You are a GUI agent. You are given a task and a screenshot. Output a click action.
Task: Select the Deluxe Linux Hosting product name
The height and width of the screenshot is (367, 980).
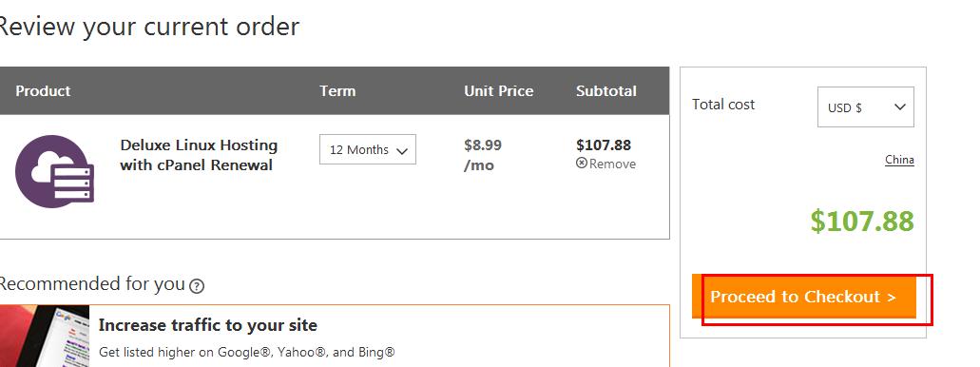click(x=198, y=155)
